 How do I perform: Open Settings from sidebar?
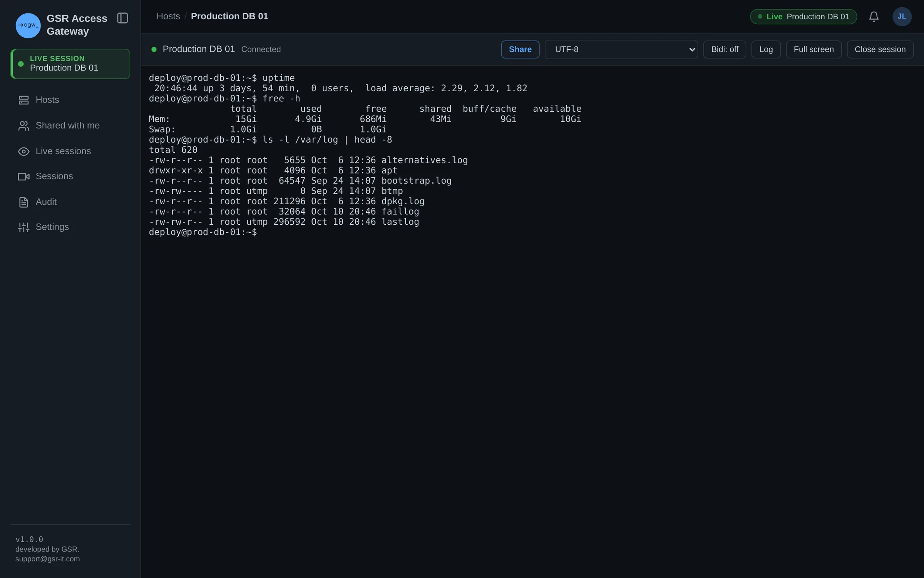[70, 227]
